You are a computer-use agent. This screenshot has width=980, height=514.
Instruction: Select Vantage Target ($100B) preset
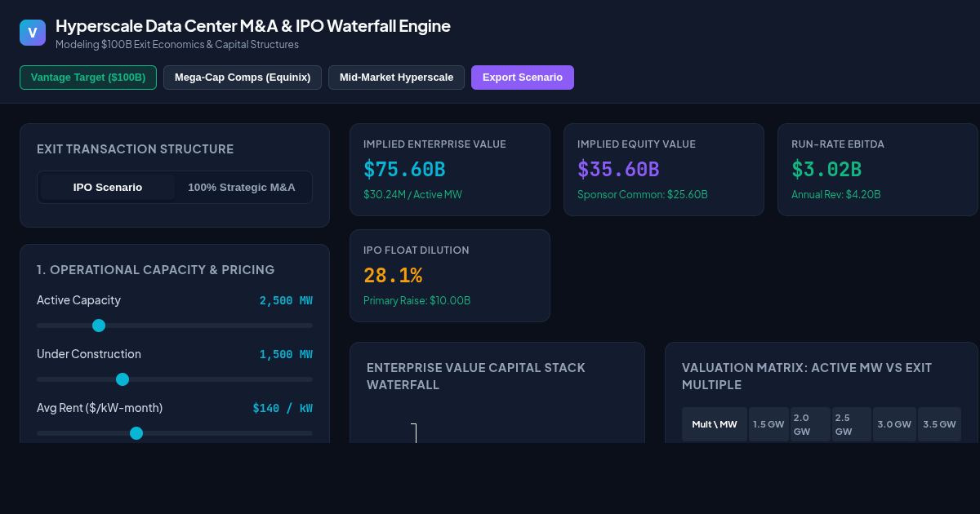tap(88, 78)
